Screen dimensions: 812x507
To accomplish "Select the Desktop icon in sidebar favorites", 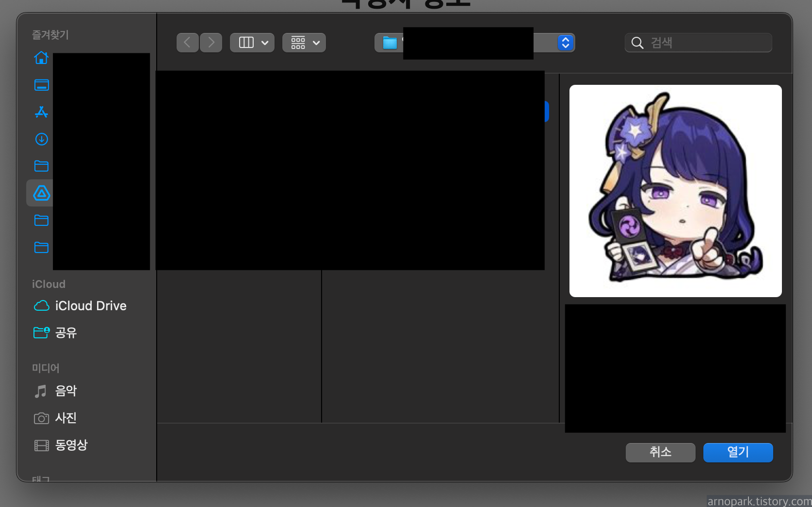I will point(41,85).
